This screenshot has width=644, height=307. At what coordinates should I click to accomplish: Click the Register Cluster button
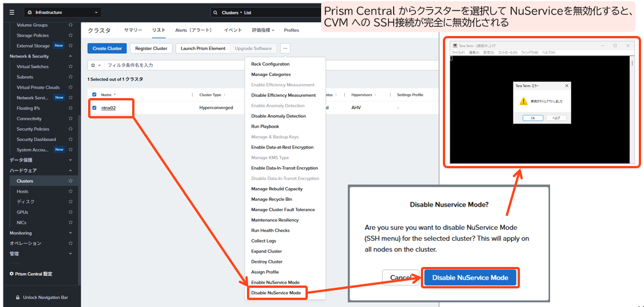[x=151, y=48]
